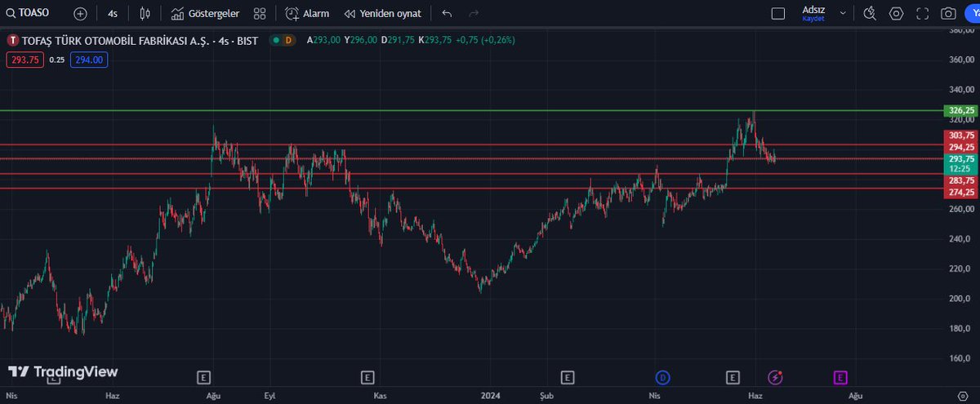980x404 pixels.
Task: Click the add symbol plus icon
Action: click(x=80, y=14)
